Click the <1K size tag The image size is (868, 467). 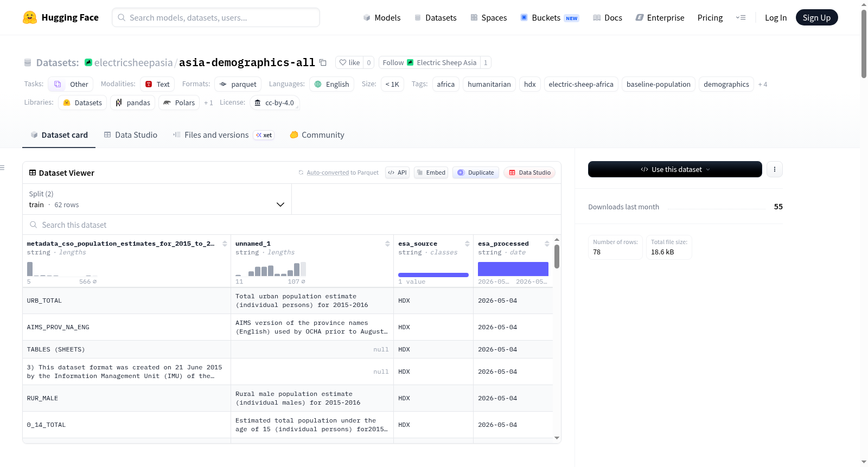pyautogui.click(x=392, y=84)
